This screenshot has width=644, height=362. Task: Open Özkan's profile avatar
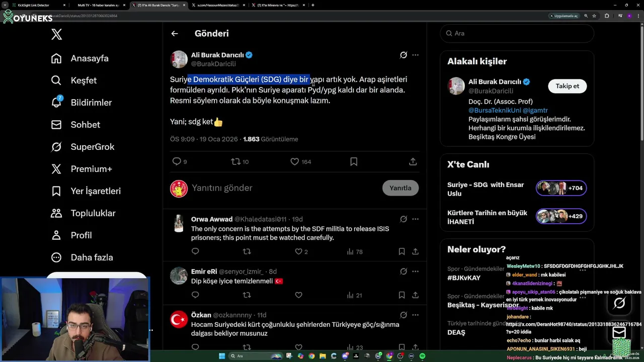tap(179, 319)
